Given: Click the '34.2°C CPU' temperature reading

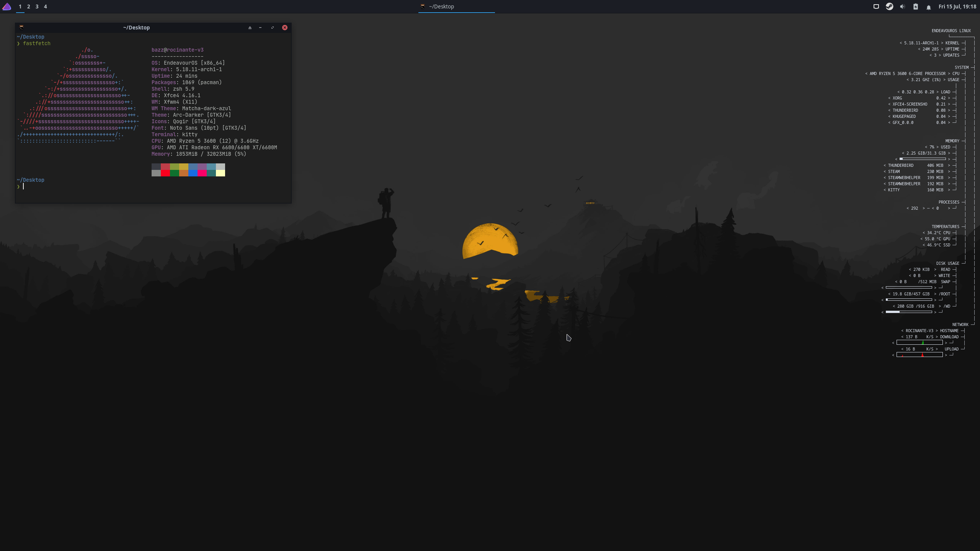Looking at the screenshot, I should pos(936,233).
